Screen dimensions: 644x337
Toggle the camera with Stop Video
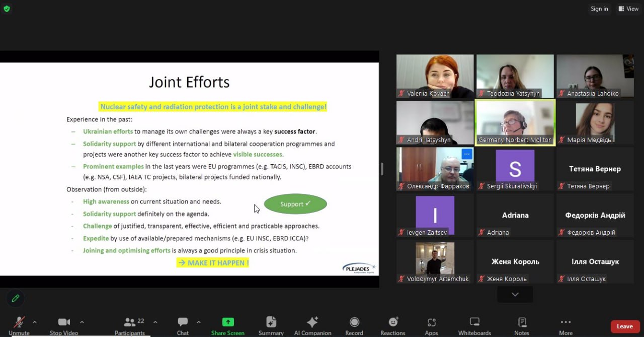pyautogui.click(x=64, y=322)
